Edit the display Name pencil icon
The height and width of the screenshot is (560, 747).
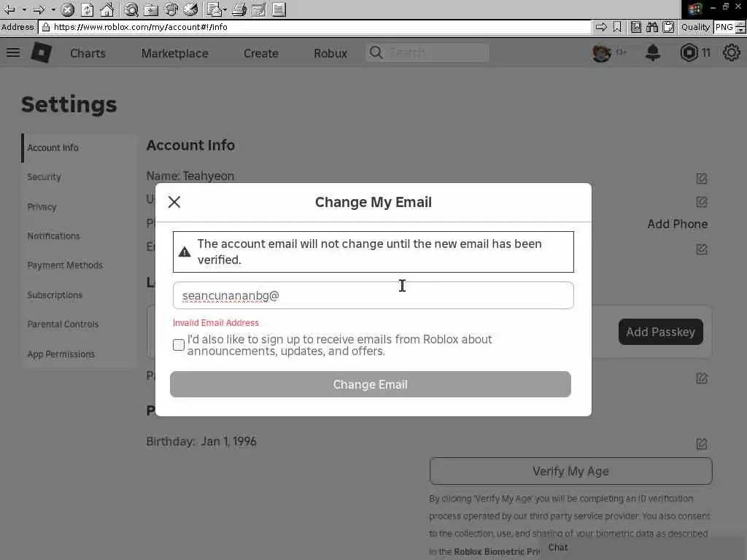point(702,179)
